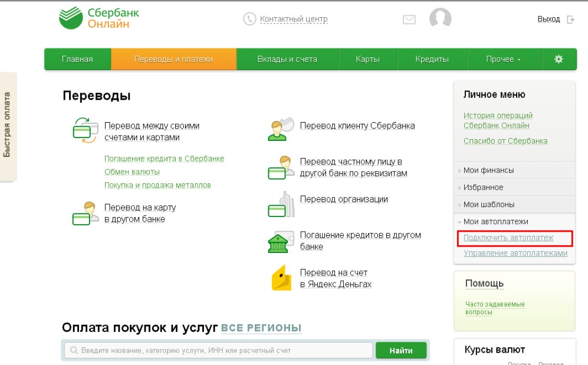Image resolution: width=588 pixels, height=365 pixels.
Task: Open the ВСЕ РЕГИОНЫ region selector
Action: tap(261, 328)
